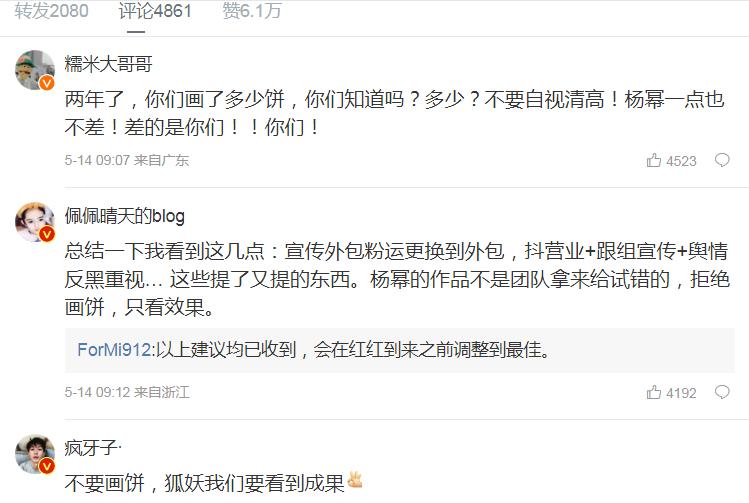Click 佩佩晴天的blog's avatar picture

click(35, 222)
